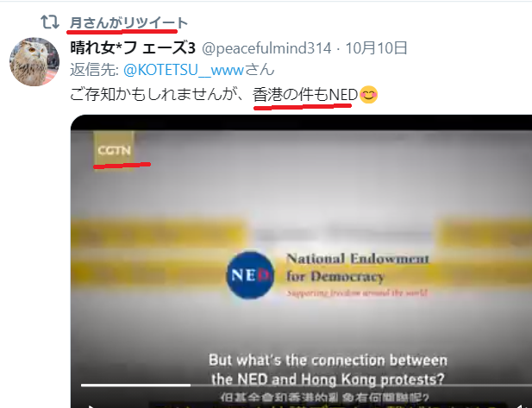
Task: Jump ahead on the unplayed video progress bar
Action: [361, 385]
